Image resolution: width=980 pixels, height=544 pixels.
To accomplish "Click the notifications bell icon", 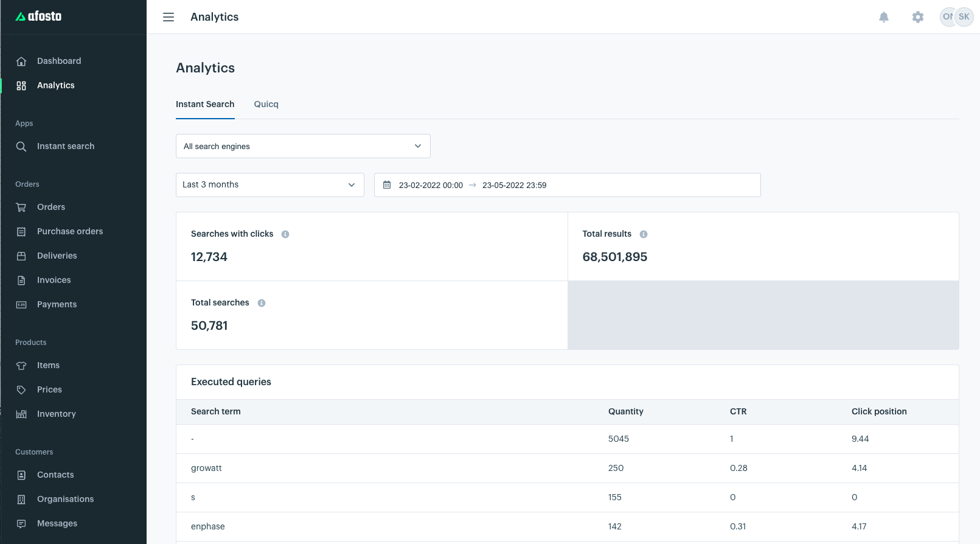I will tap(884, 17).
